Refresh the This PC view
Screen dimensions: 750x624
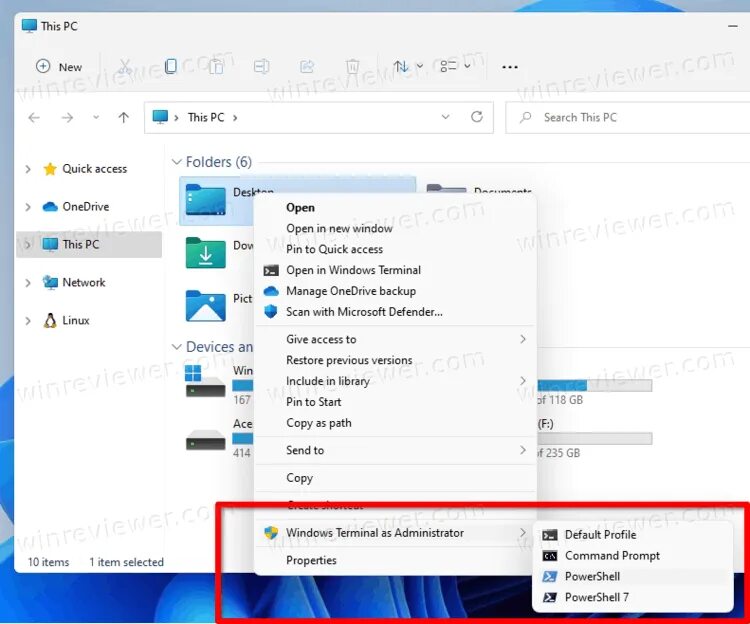[x=476, y=117]
